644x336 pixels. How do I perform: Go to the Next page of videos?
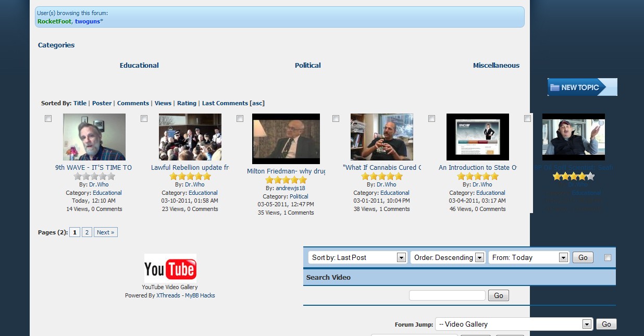(106, 232)
